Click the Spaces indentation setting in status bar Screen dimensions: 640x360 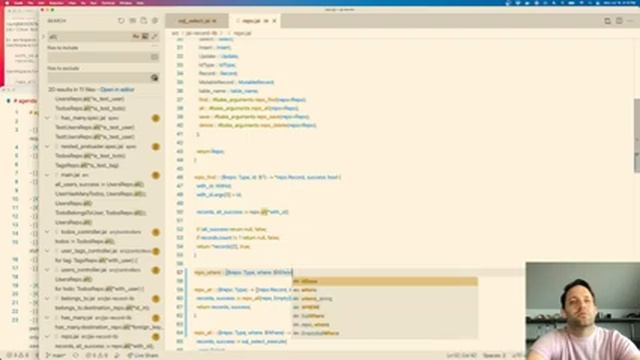(494, 356)
